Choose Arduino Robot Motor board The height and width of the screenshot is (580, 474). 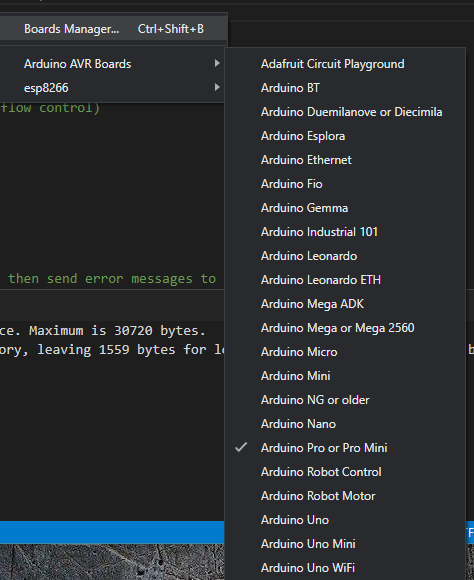tap(345, 496)
